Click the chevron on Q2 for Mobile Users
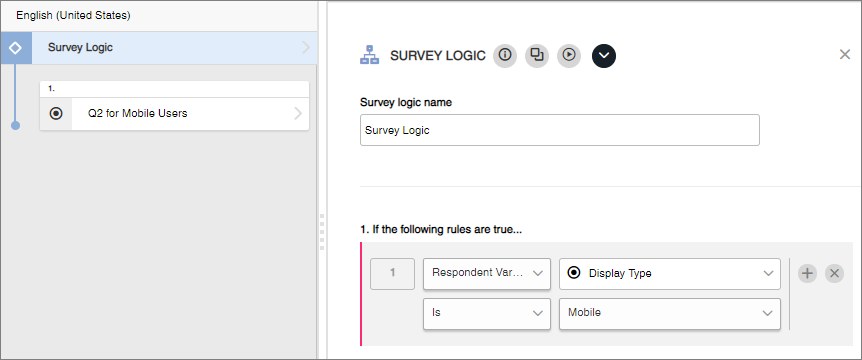 pyautogui.click(x=298, y=114)
